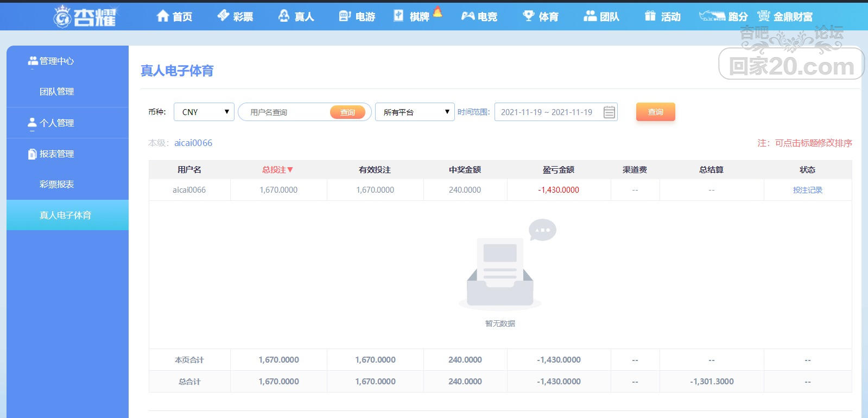Image resolution: width=868 pixels, height=418 pixels.
Task: Click the 用户名查询 username input field
Action: tap(285, 112)
